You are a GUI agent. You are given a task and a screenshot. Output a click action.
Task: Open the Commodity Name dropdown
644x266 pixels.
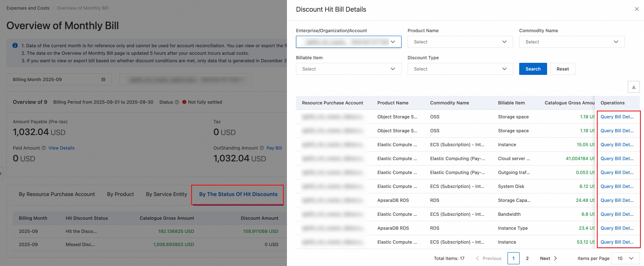coord(571,42)
